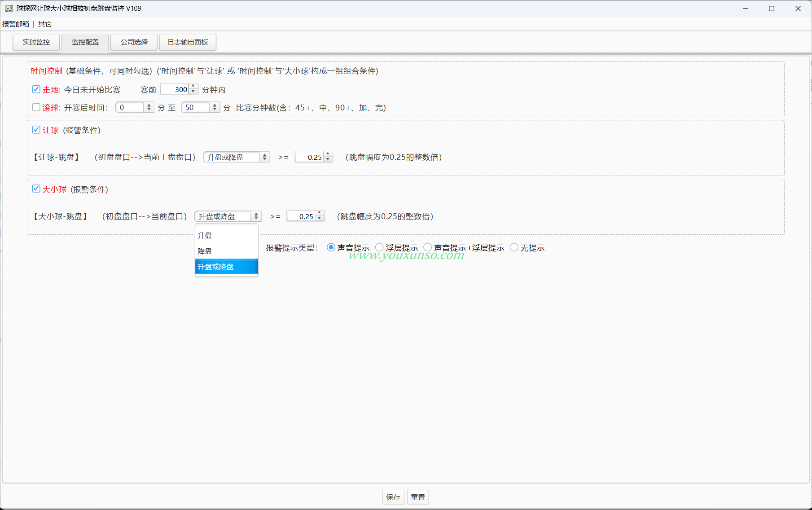Screen dimensions: 812x510
Task: Decrease the 大小球 jump threshold value
Action: 320,219
